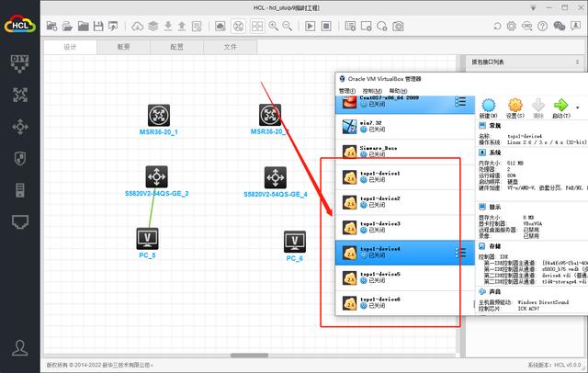Click the cloud picture toolbar icon

(x=220, y=27)
